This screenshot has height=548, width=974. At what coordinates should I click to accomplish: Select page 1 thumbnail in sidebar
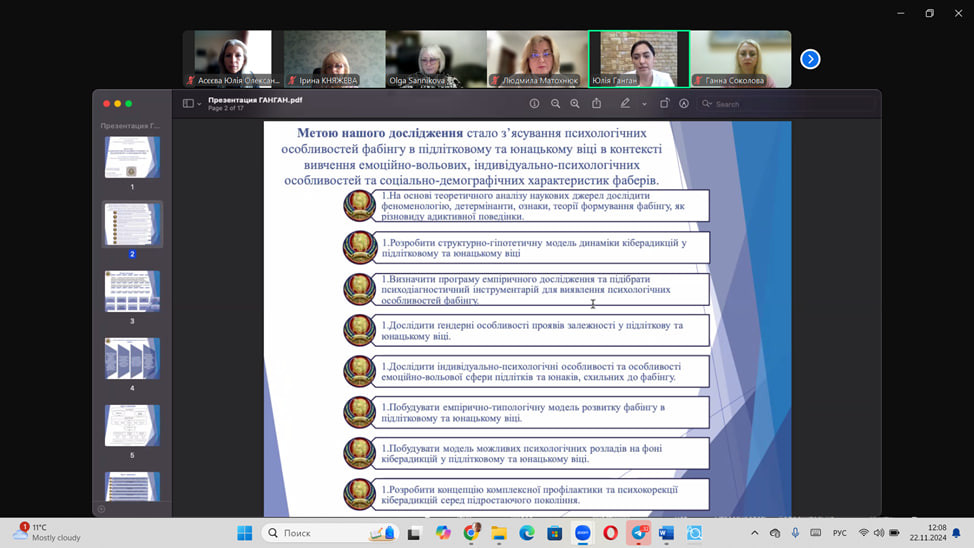(132, 157)
